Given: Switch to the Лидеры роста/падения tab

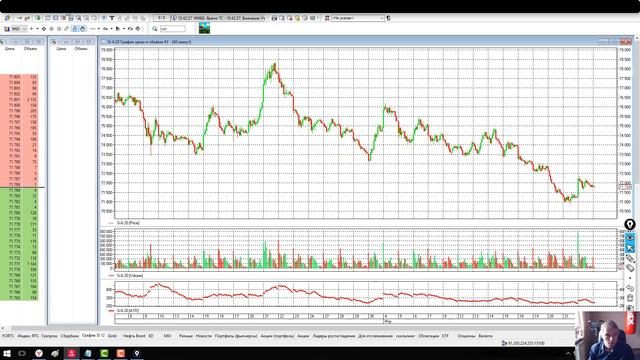Looking at the screenshot, I should tap(334, 336).
